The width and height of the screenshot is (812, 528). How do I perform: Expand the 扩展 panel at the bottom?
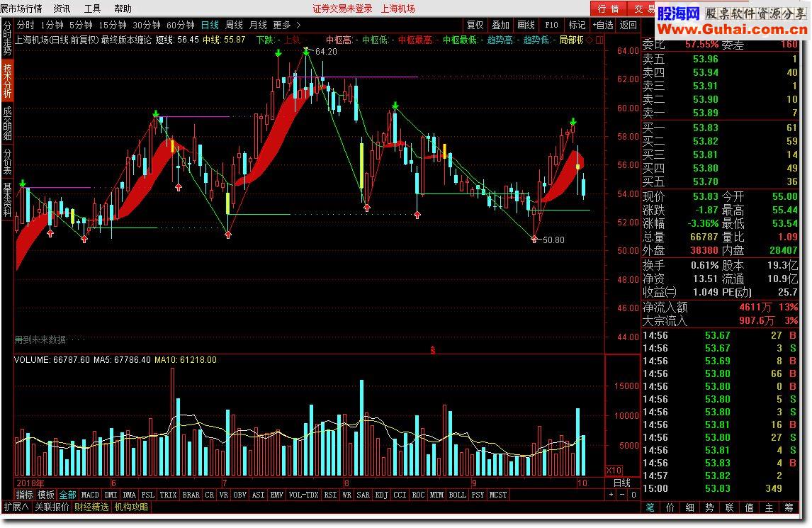(x=16, y=507)
